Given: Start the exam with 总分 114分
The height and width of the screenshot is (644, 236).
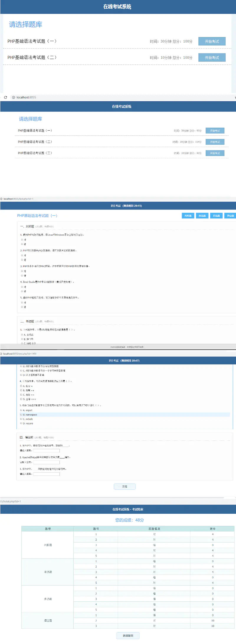Looking at the screenshot, I should [215, 142].
